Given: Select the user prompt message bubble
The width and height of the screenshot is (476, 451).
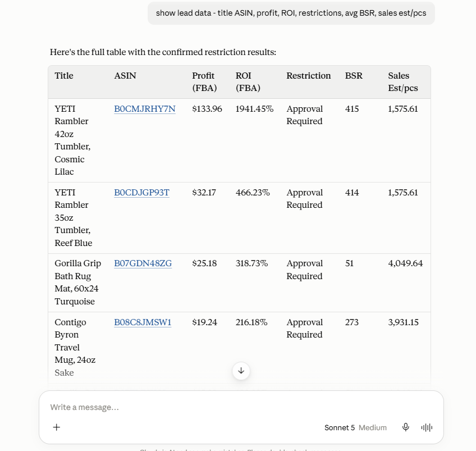Looking at the screenshot, I should 291,13.
